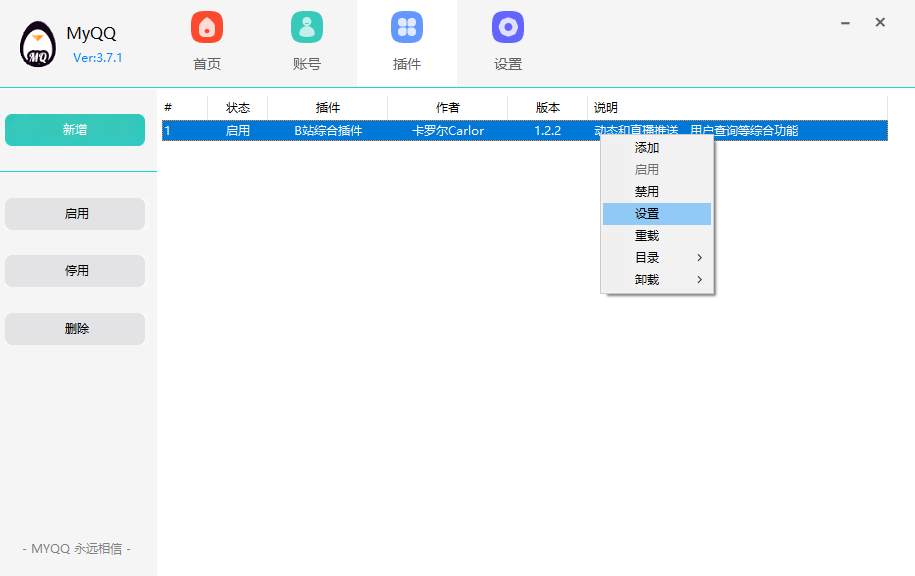Open the 账号 account icon
This screenshot has width=915, height=576.
pos(307,27)
